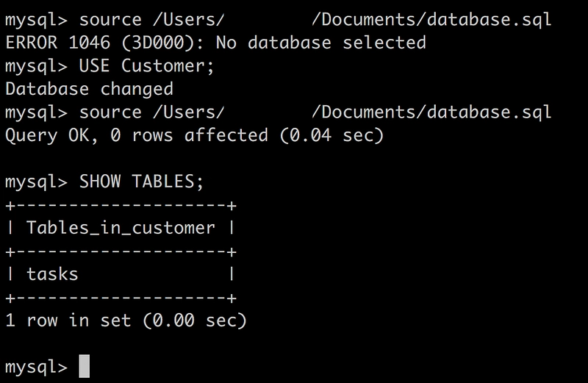
Task: Click the 'Database changed' output line
Action: coord(89,89)
